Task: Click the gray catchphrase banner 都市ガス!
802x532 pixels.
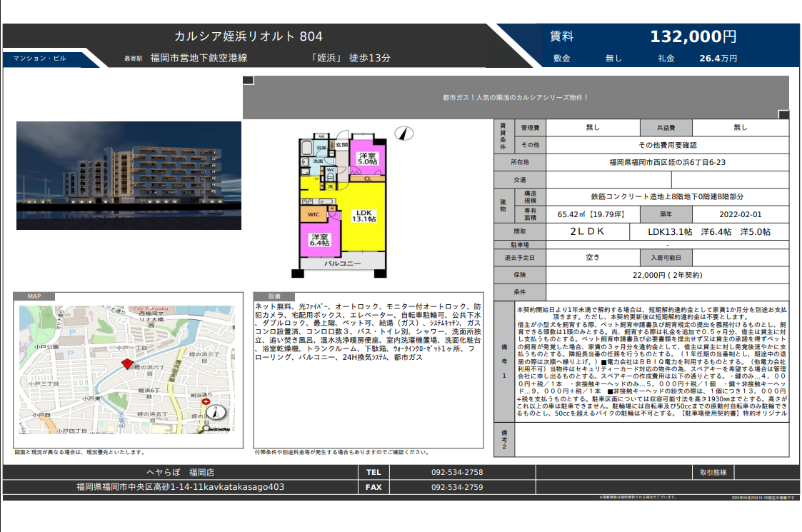Action: 516,97
